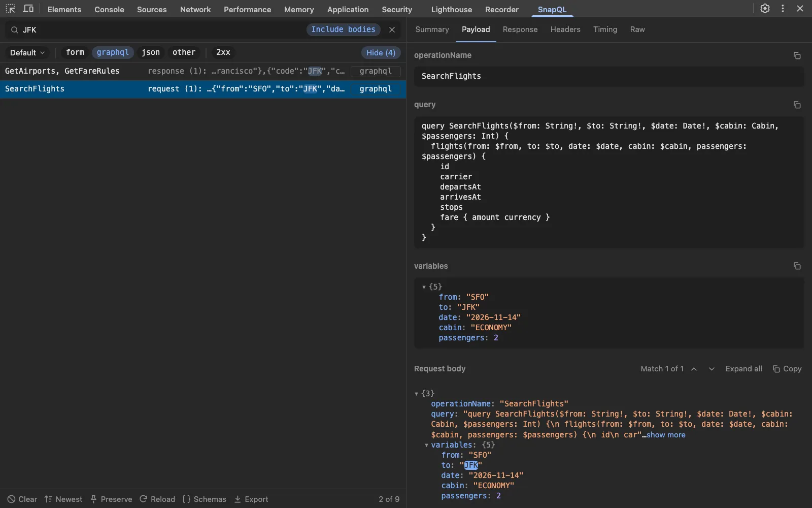Open the Schemas view

tap(204, 499)
